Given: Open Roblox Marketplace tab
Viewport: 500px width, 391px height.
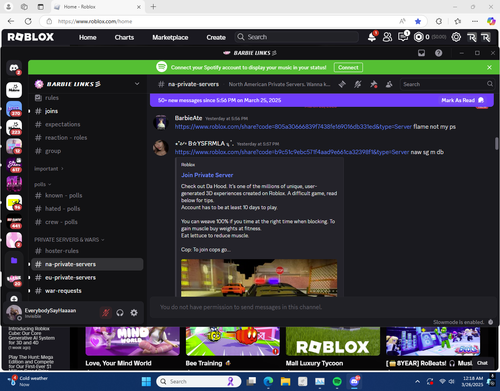Looking at the screenshot, I should pos(170,37).
